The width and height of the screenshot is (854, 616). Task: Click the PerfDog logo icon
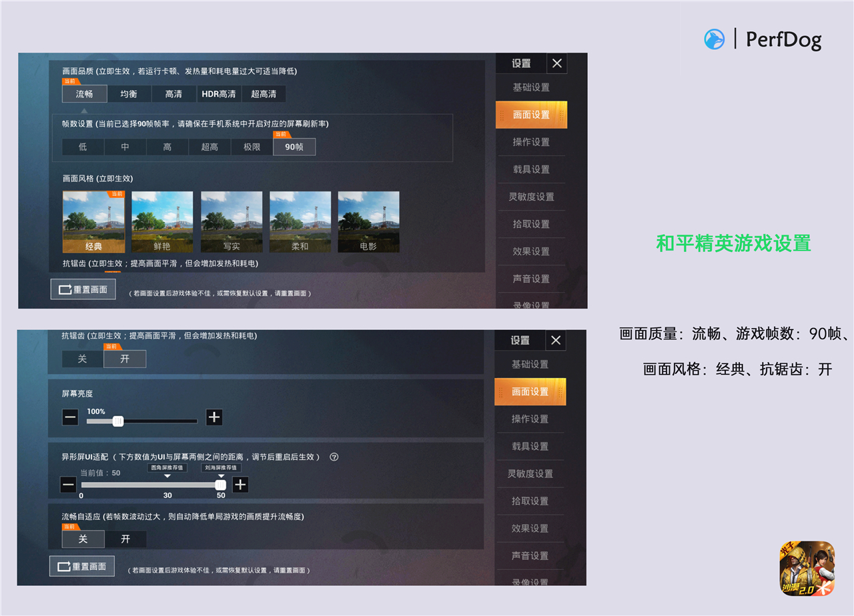click(x=715, y=39)
